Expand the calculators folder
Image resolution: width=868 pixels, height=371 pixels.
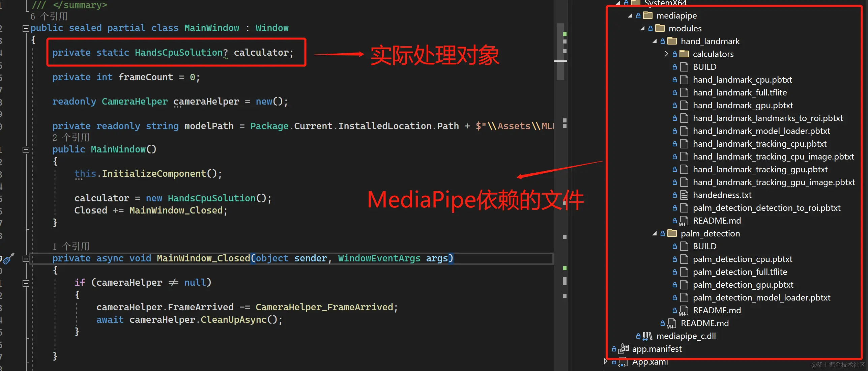coord(666,54)
